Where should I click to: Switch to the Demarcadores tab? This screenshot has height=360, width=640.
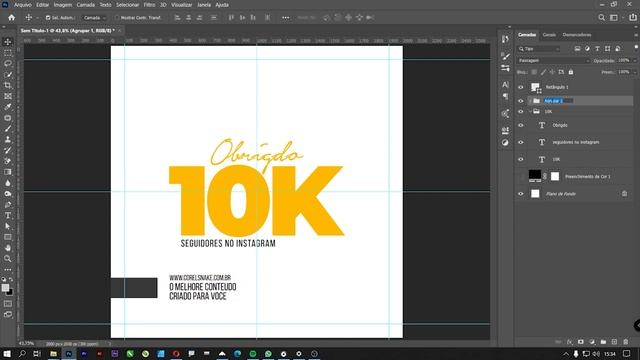click(x=577, y=35)
